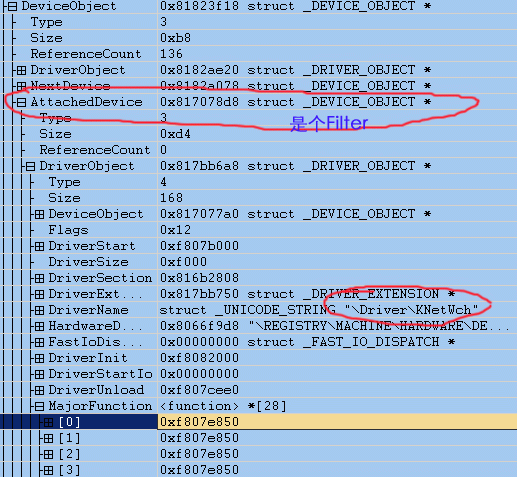Click Flags value 0x12

175,230
